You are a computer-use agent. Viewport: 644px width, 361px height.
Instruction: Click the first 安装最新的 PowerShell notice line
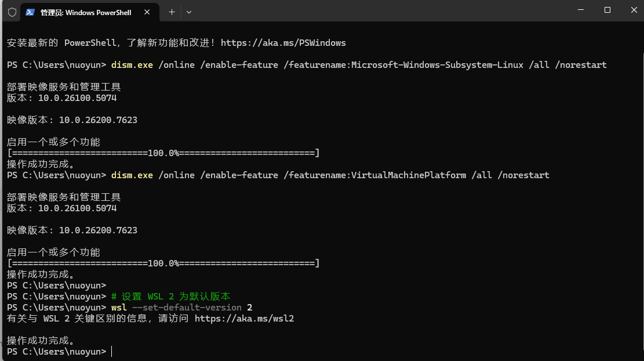(x=176, y=43)
